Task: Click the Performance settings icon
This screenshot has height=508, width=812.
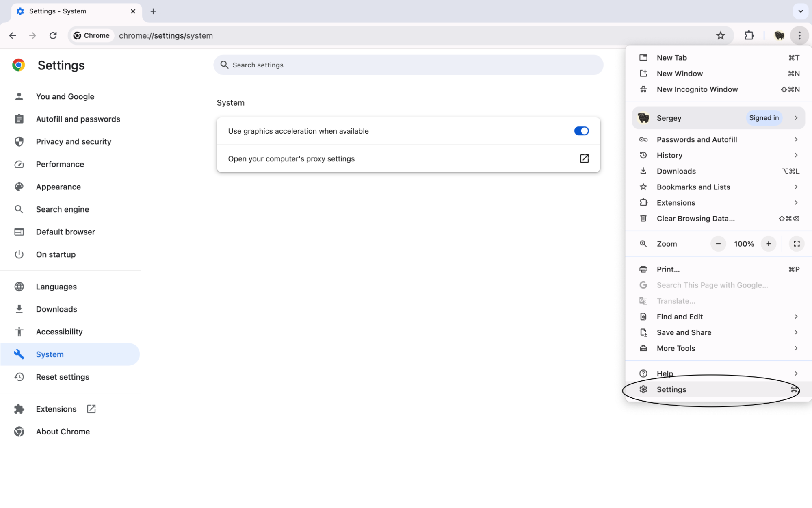Action: tap(19, 164)
